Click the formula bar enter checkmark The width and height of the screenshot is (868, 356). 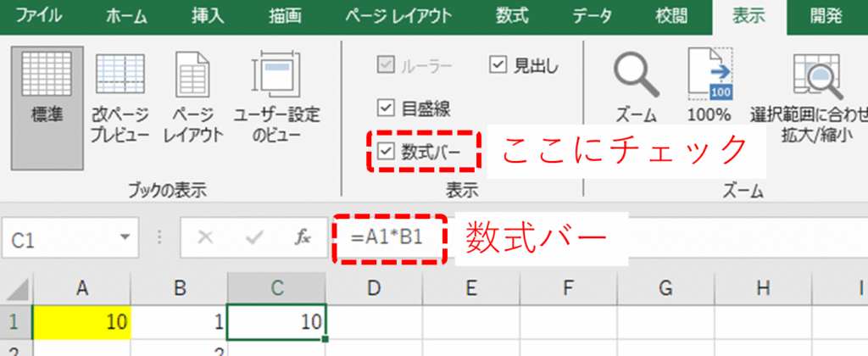253,238
